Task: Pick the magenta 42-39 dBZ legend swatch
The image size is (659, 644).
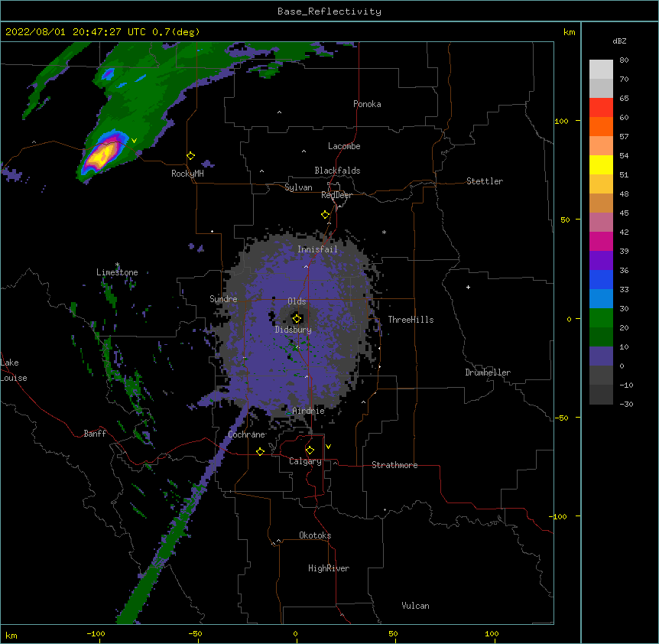Action: click(601, 241)
